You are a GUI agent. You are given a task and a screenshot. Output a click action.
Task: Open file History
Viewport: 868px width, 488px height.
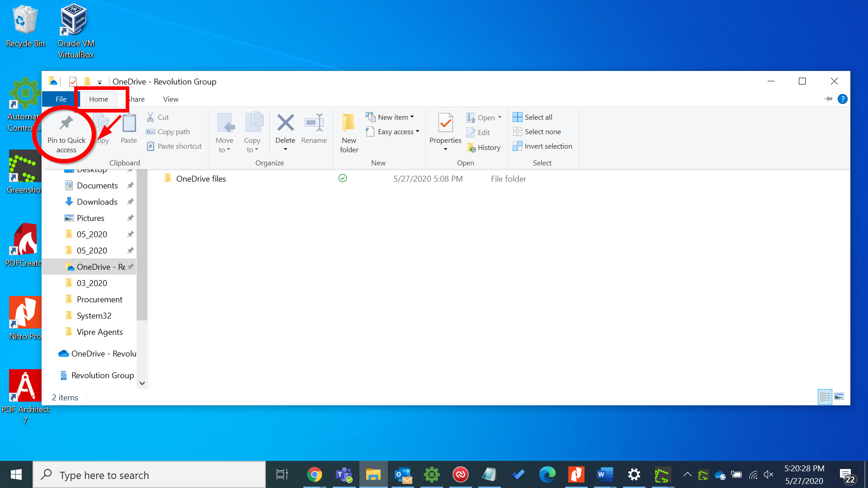(484, 147)
